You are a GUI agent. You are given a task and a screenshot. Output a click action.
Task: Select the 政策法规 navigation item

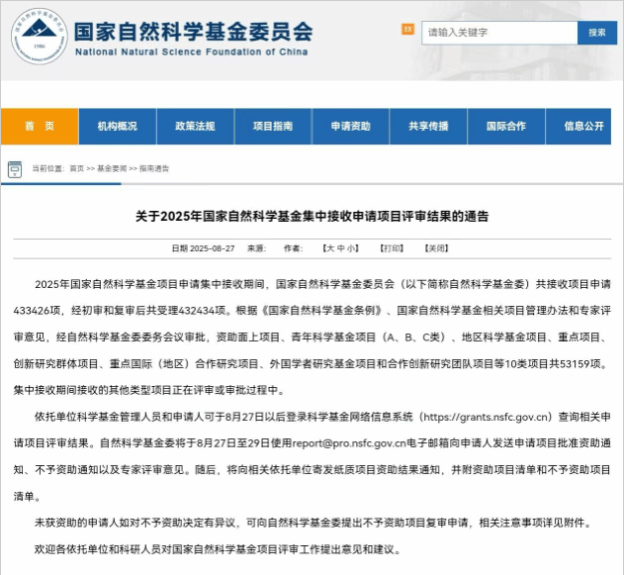[195, 126]
